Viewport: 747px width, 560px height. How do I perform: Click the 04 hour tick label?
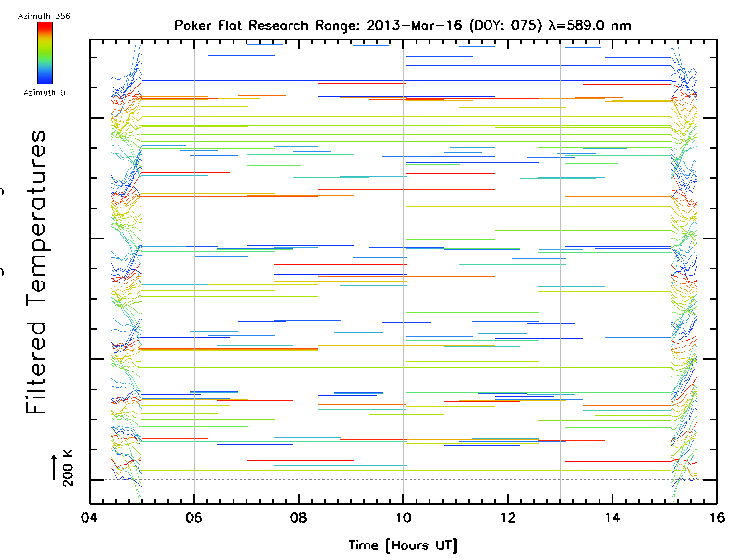89,518
